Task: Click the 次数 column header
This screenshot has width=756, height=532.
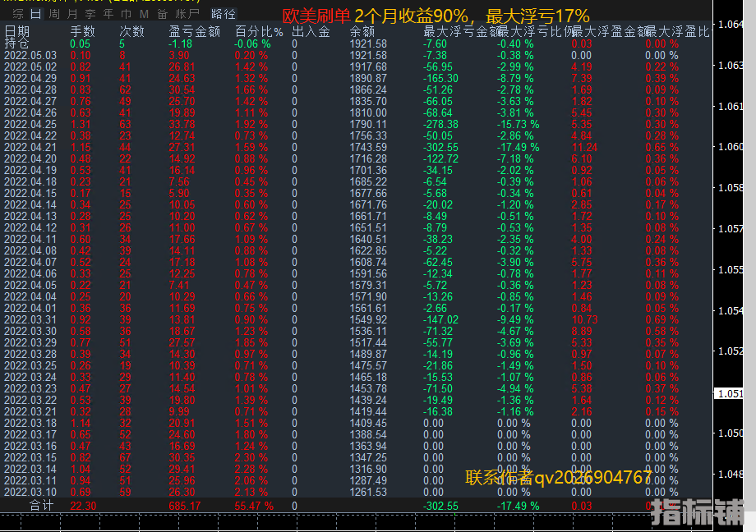Action: click(132, 31)
